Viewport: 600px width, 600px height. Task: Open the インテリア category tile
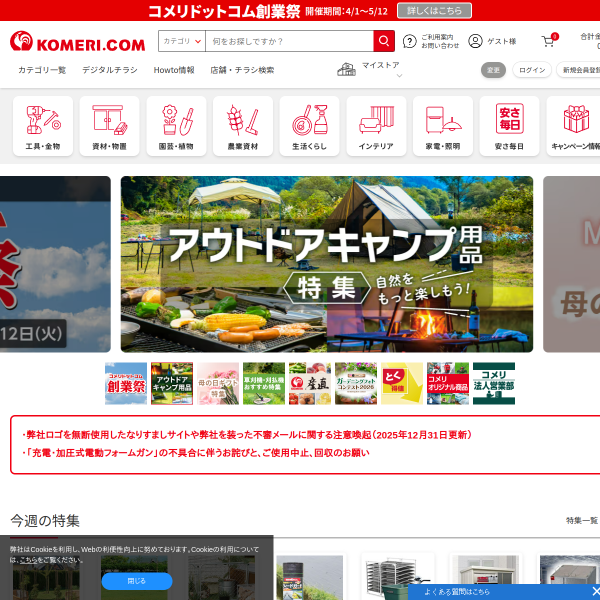[377, 126]
